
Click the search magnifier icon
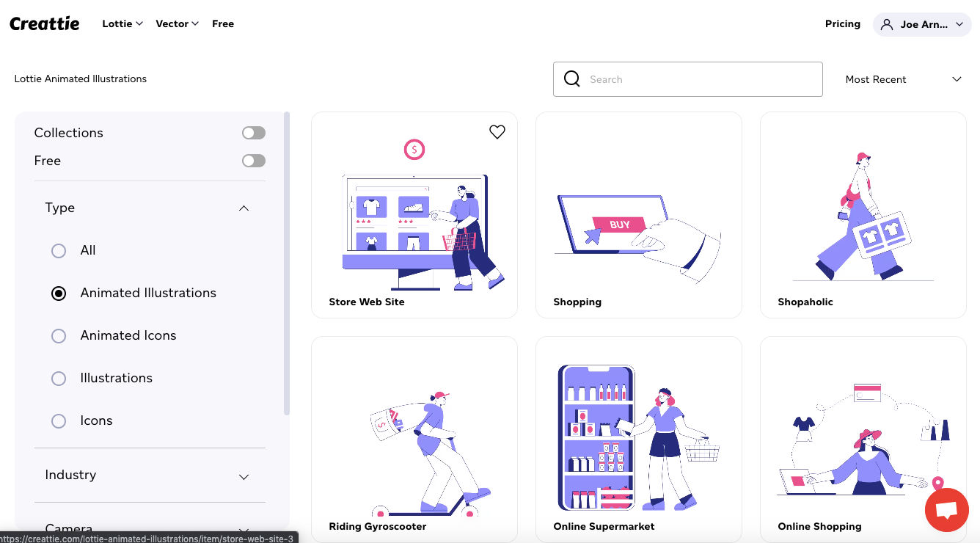click(x=571, y=79)
